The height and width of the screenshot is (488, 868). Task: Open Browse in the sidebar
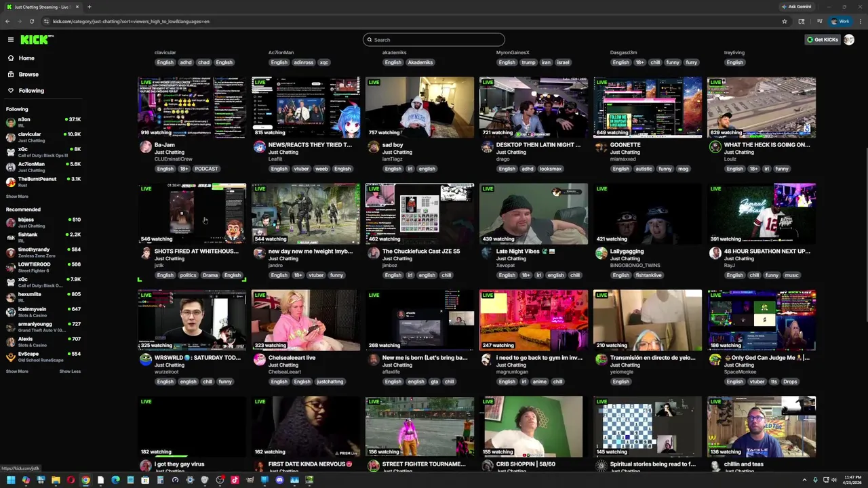[x=28, y=75]
